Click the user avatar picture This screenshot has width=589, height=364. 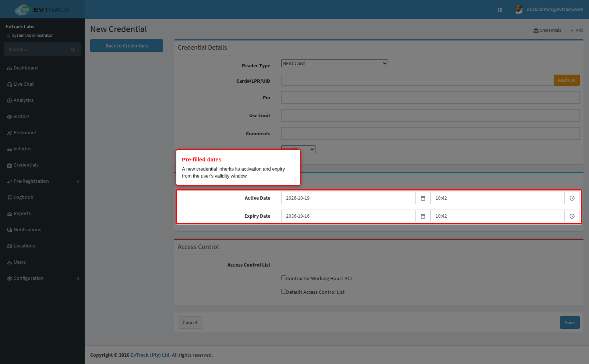tap(519, 10)
